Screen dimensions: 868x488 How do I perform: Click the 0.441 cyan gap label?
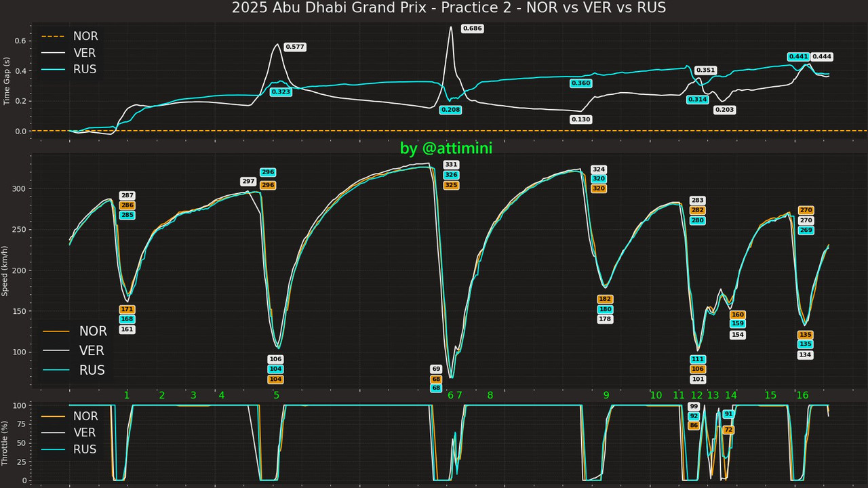798,57
